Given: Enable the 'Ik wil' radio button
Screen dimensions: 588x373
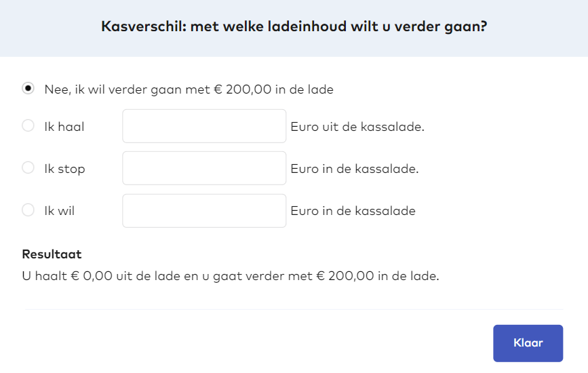Looking at the screenshot, I should pos(28,210).
